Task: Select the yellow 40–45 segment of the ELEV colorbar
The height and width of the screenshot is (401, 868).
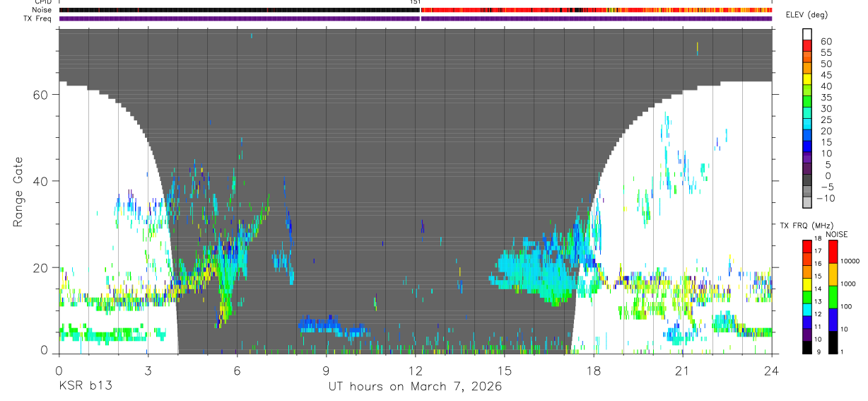Action: 807,79
